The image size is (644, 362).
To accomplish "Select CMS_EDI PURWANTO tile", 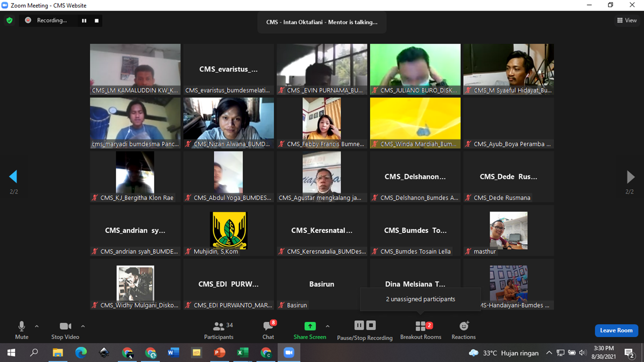I will 228,284.
